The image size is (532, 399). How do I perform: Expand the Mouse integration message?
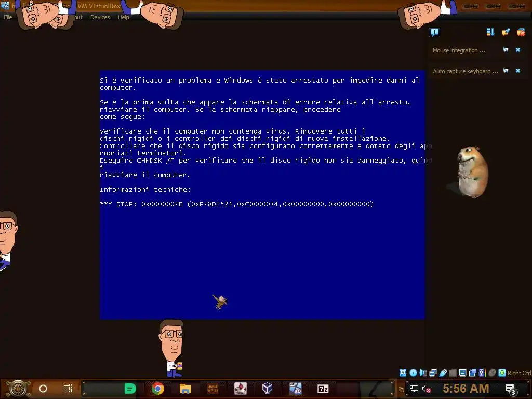pyautogui.click(x=459, y=50)
